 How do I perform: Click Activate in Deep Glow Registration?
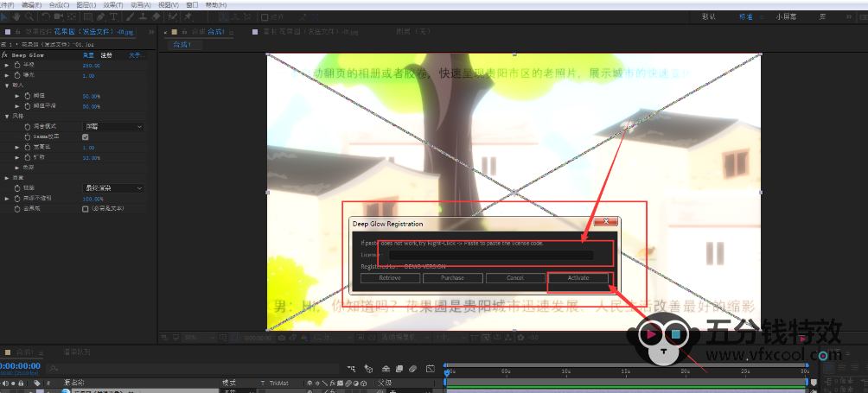pos(578,277)
